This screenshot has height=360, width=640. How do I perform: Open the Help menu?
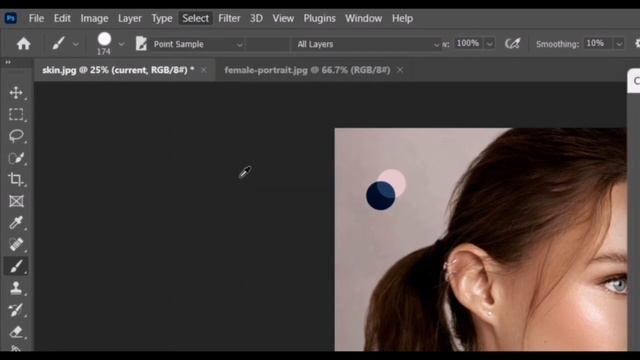pos(402,18)
